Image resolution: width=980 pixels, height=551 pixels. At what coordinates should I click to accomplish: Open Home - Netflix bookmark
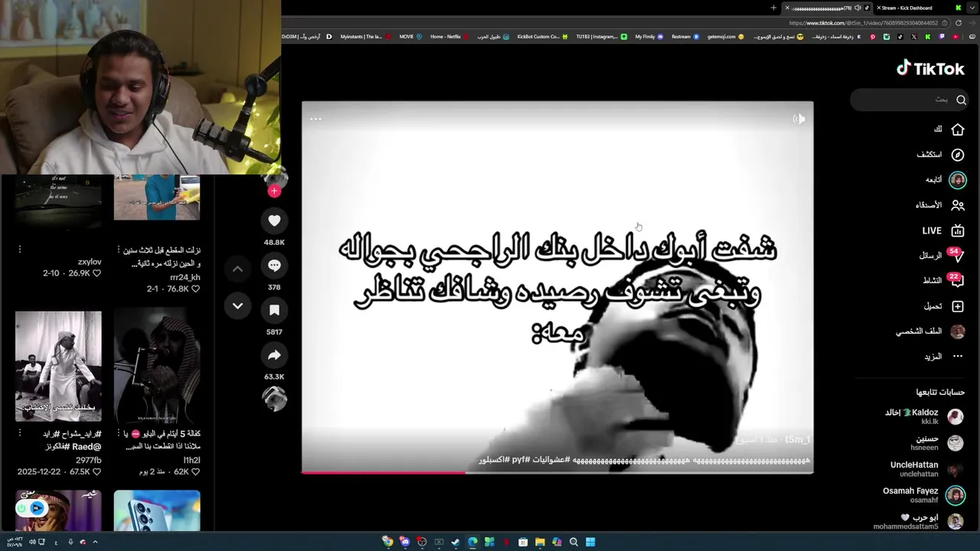pyautogui.click(x=449, y=37)
